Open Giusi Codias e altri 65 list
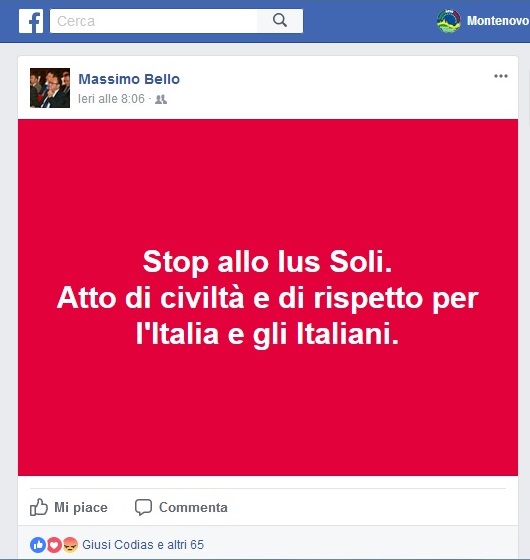The image size is (530, 560). (143, 545)
